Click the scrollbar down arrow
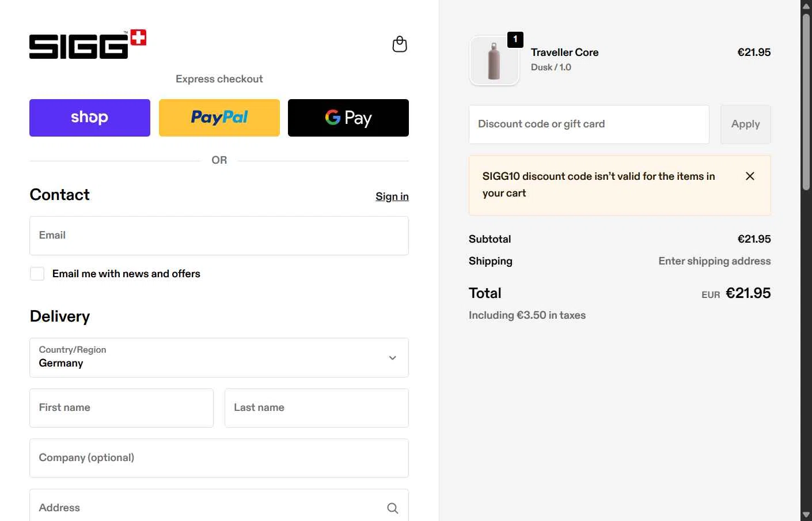Screen dimensions: 812x521 click(806, 515)
